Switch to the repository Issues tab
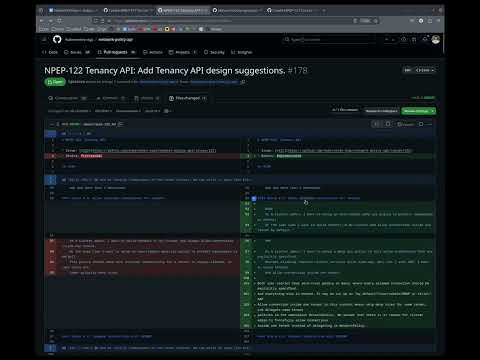This screenshot has height=360, width=480. [77, 52]
